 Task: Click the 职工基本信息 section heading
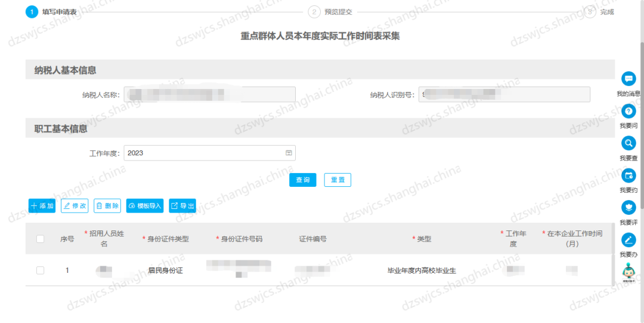point(61,129)
